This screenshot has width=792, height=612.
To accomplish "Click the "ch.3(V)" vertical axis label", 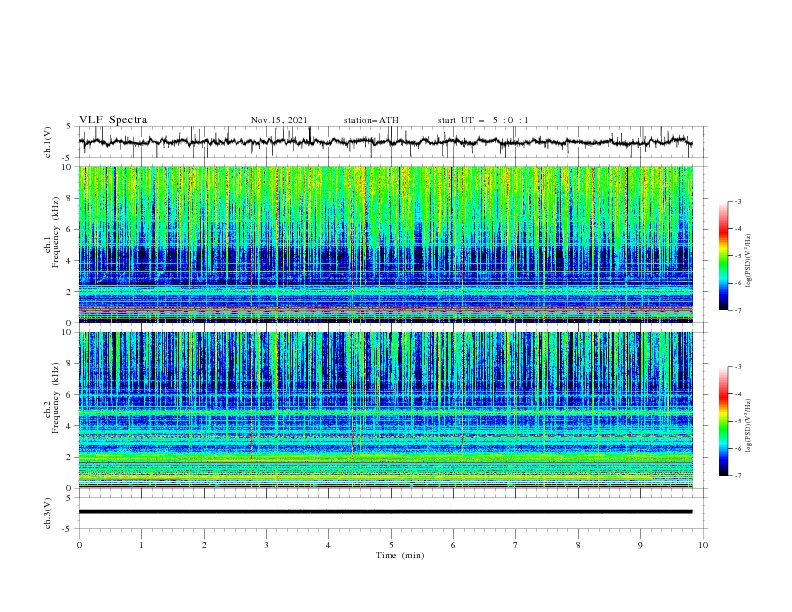I will [48, 513].
